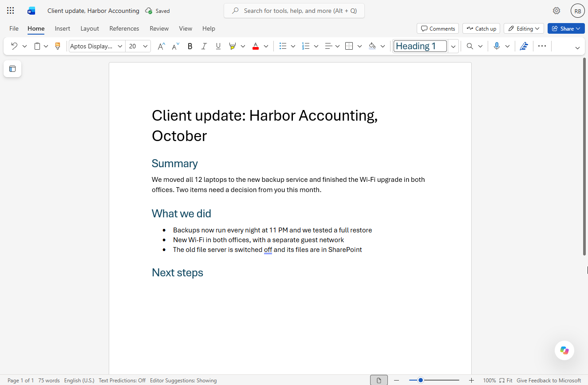The image size is (588, 385).
Task: Open the more options ellipsis
Action: tap(542, 46)
